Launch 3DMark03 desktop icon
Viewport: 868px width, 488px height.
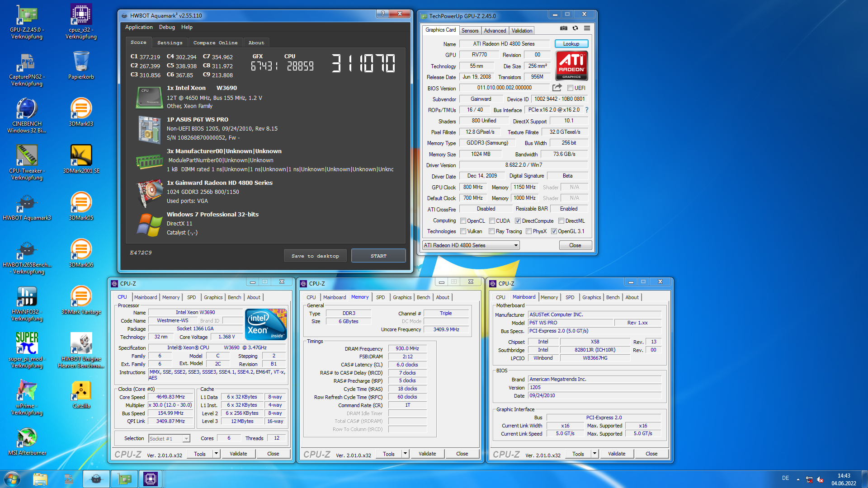point(81,113)
